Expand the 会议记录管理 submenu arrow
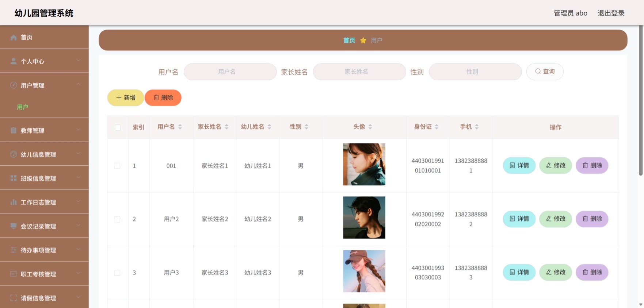This screenshot has height=308, width=644. point(78,226)
